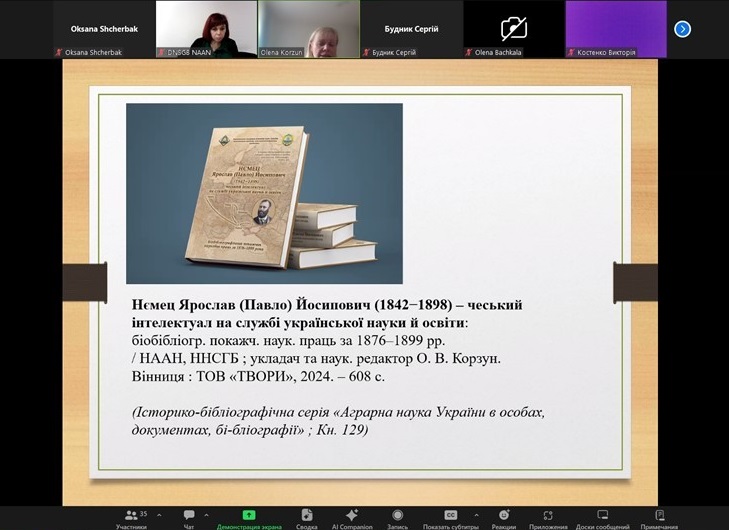Click muted mic icon beside Oksana Shcherbak's name
Image resolution: width=729 pixels, height=530 pixels.
tap(59, 53)
